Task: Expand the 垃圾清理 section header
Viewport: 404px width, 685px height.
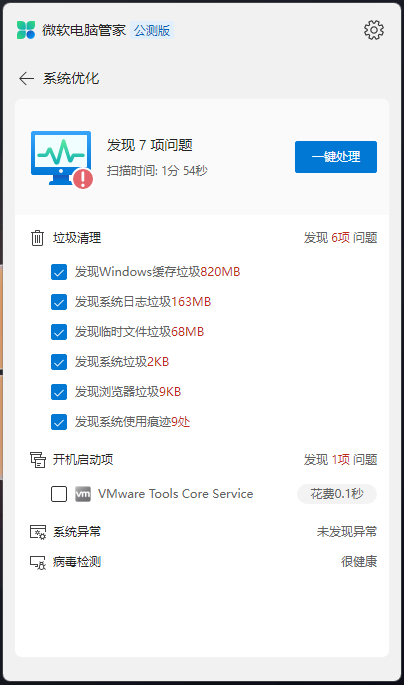Action: point(204,238)
